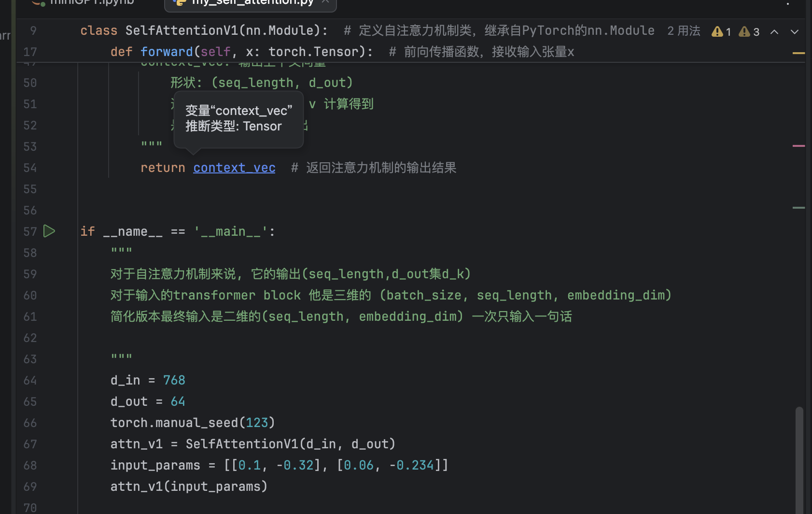812x514 pixels.
Task: Navigate to definition via context_vec underlined link
Action: pos(234,167)
